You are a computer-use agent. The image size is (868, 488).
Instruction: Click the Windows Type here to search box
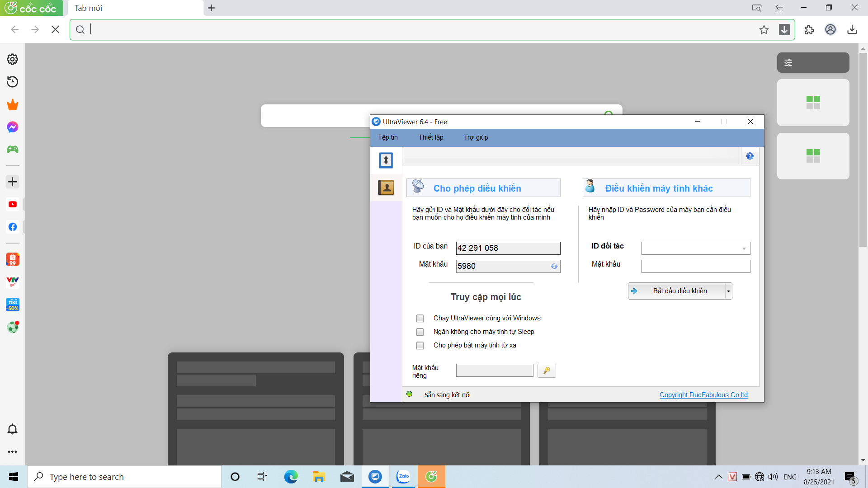point(124,477)
